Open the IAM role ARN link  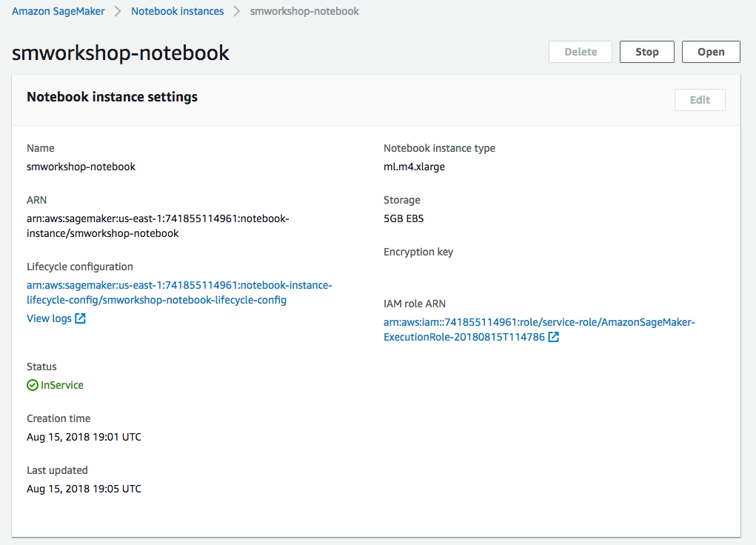tap(539, 330)
